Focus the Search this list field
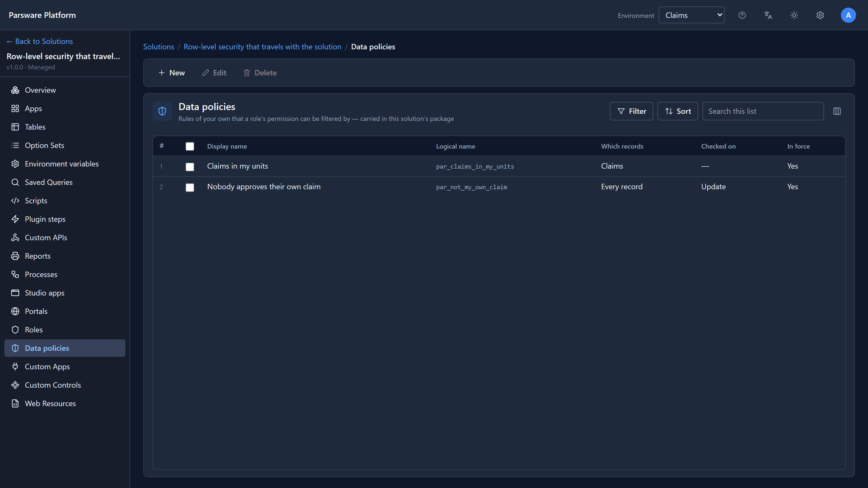 [x=763, y=111]
